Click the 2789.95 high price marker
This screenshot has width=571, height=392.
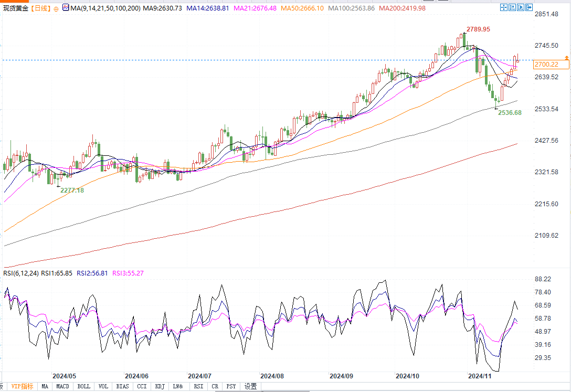click(x=478, y=29)
